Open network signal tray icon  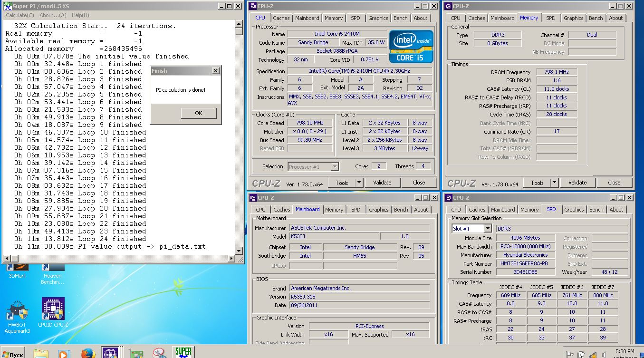(592, 354)
